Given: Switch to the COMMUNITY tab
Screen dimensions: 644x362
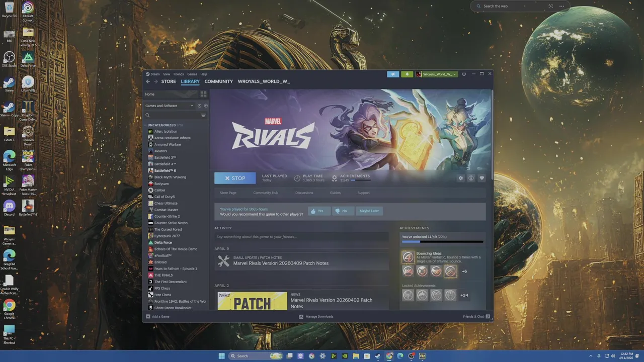Looking at the screenshot, I should click(x=219, y=81).
